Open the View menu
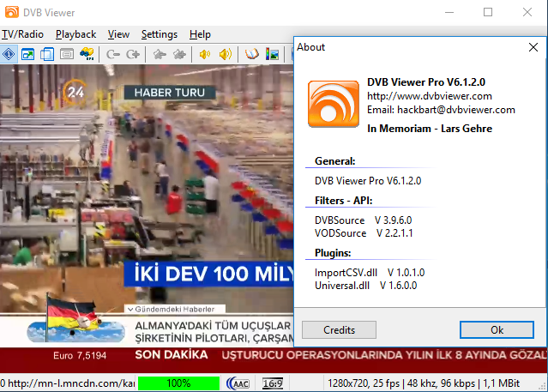 (118, 34)
